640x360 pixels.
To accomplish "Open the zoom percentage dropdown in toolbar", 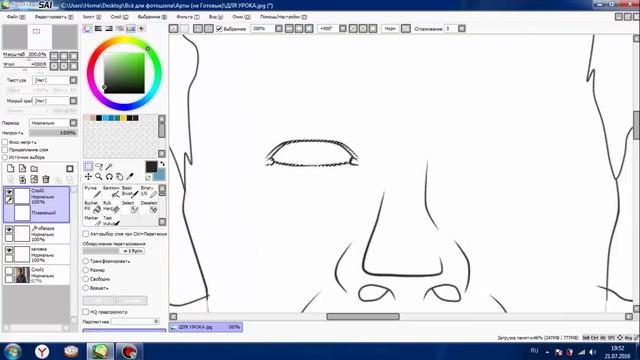I will click(279, 29).
